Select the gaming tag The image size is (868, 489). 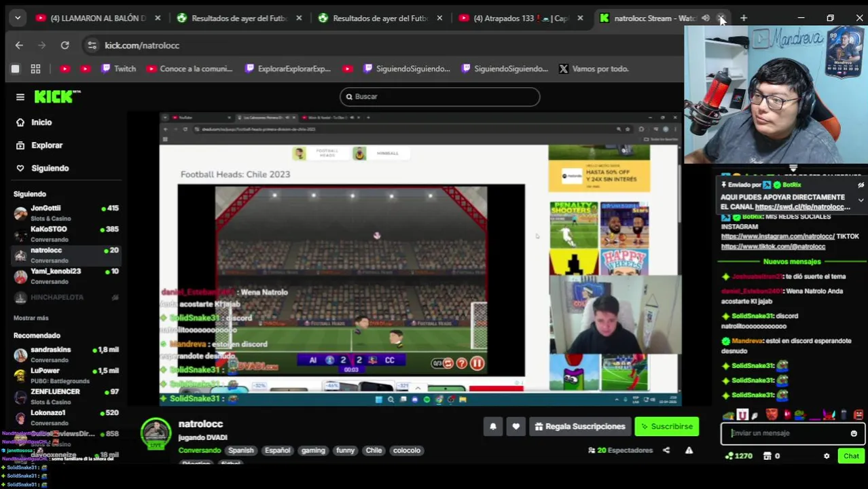click(x=313, y=450)
